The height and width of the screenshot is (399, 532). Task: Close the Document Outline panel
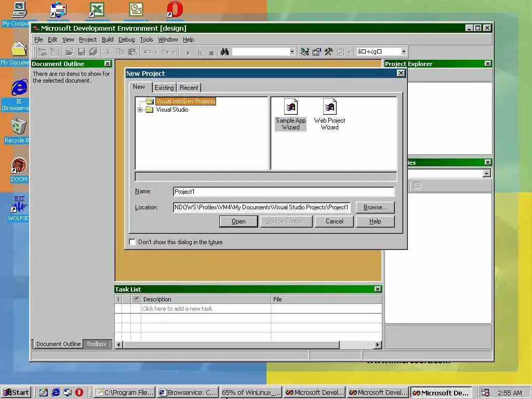108,63
